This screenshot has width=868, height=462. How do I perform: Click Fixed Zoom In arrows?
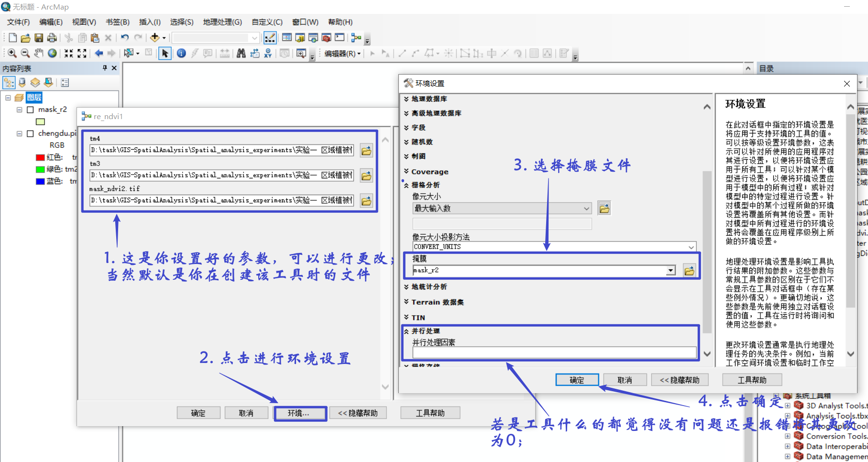(69, 53)
